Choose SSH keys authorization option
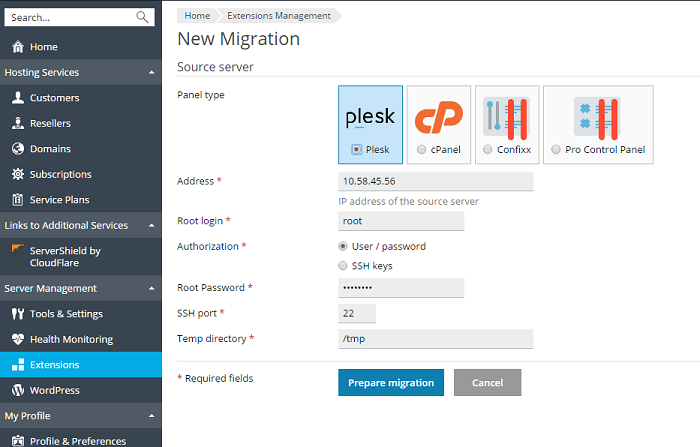700x447 pixels. click(x=344, y=266)
